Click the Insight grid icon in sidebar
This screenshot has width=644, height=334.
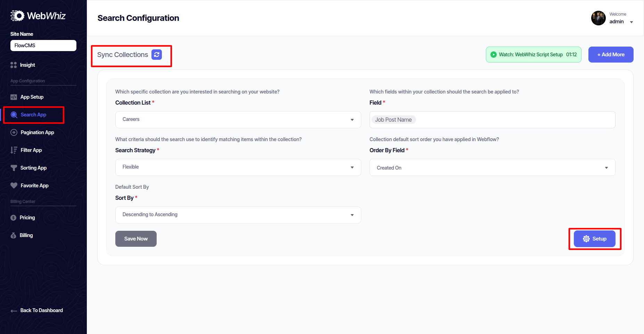(x=14, y=65)
